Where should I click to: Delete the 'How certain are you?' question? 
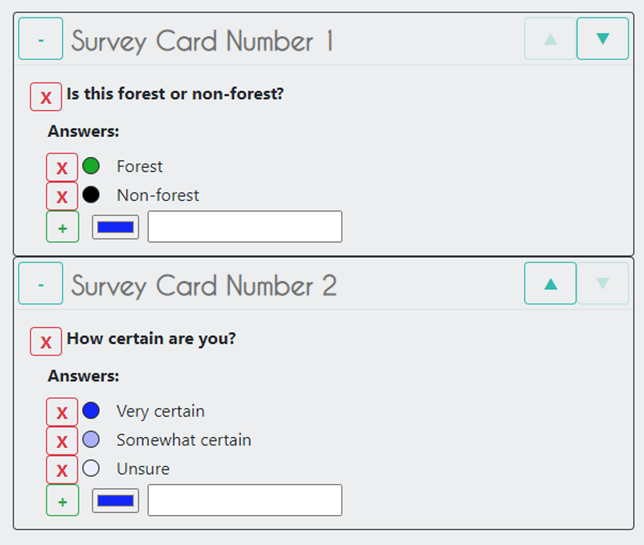(x=46, y=342)
